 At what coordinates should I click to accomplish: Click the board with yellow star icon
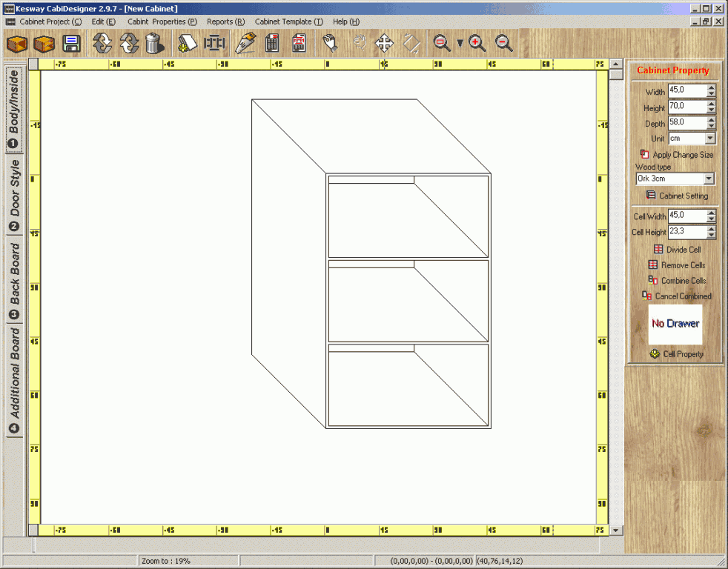[x=188, y=43]
